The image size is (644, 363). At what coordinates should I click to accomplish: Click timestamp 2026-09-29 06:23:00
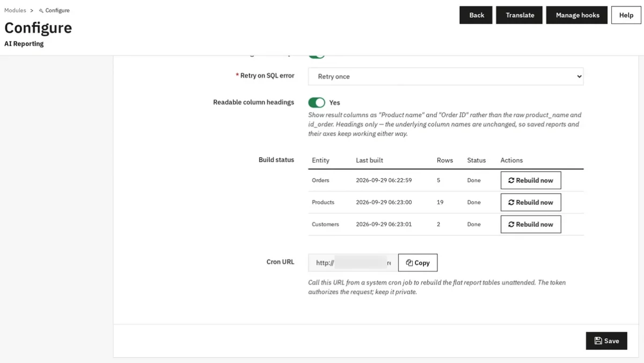384,202
